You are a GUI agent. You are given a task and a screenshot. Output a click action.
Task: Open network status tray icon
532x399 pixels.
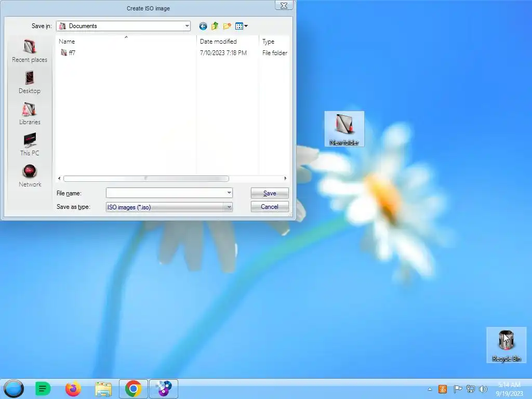pyautogui.click(x=470, y=389)
